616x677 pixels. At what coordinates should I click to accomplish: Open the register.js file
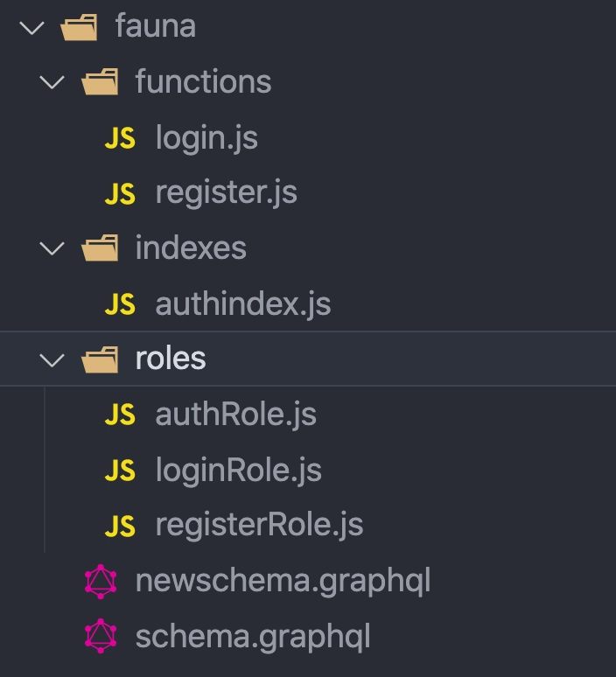point(227,193)
